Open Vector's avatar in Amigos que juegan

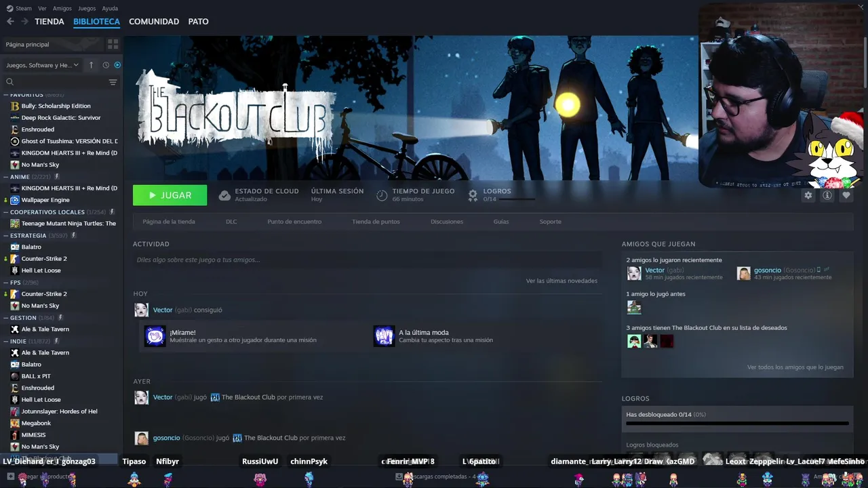(634, 273)
